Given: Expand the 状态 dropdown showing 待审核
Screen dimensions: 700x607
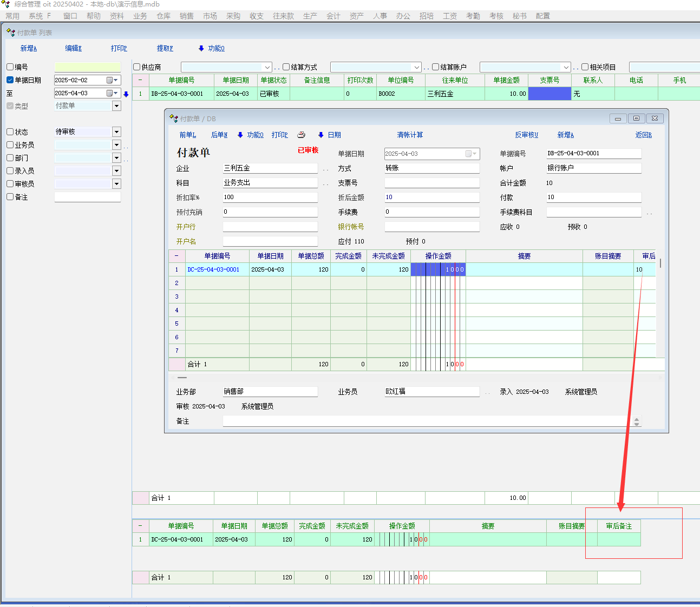Looking at the screenshot, I should [116, 132].
